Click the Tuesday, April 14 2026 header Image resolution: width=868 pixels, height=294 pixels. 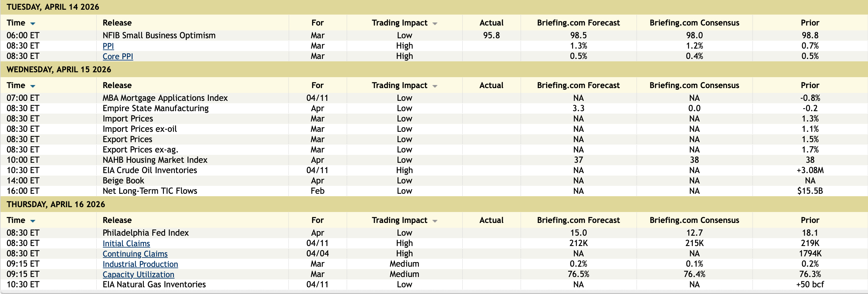53,7
